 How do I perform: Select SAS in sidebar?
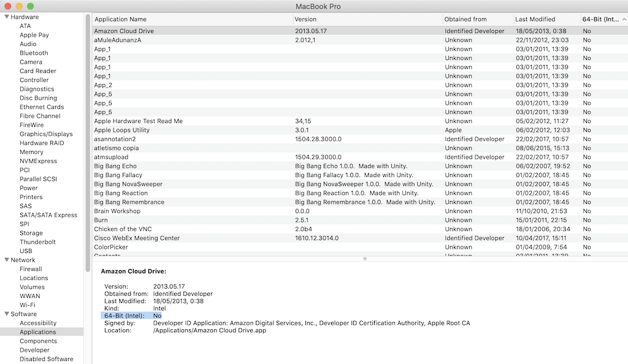click(x=26, y=206)
